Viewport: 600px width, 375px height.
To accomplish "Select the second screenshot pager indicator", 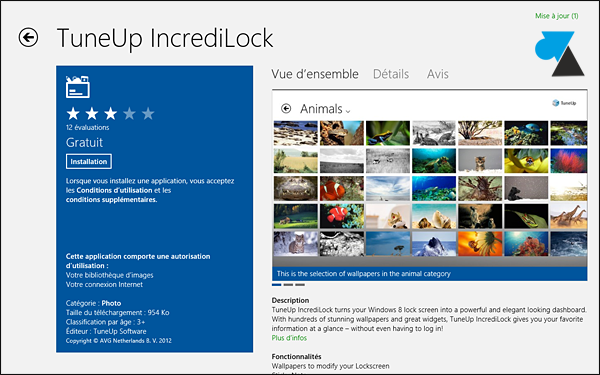I will pos(288,285).
